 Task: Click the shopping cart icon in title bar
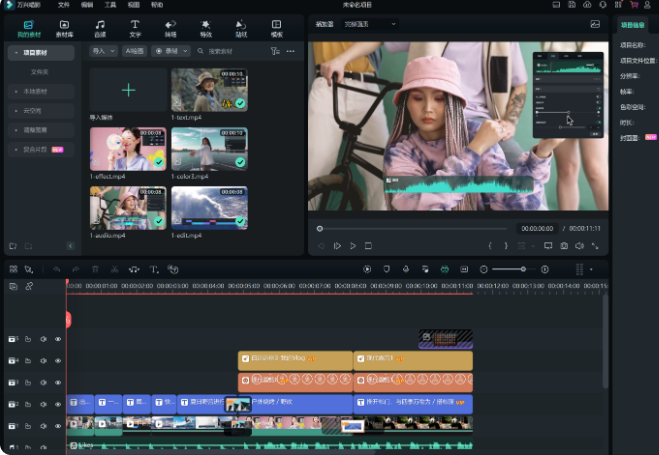click(x=633, y=5)
